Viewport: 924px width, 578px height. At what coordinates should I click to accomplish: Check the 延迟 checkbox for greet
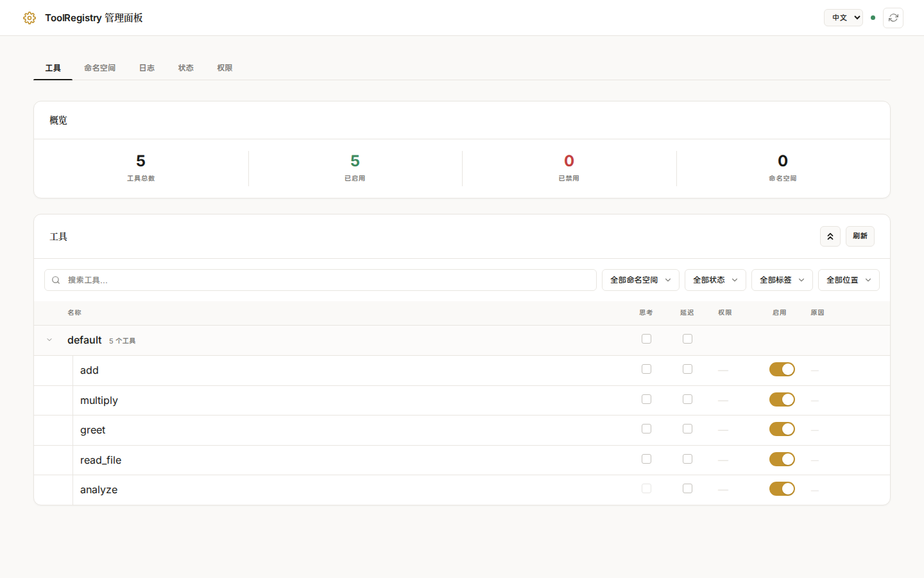[x=687, y=429]
